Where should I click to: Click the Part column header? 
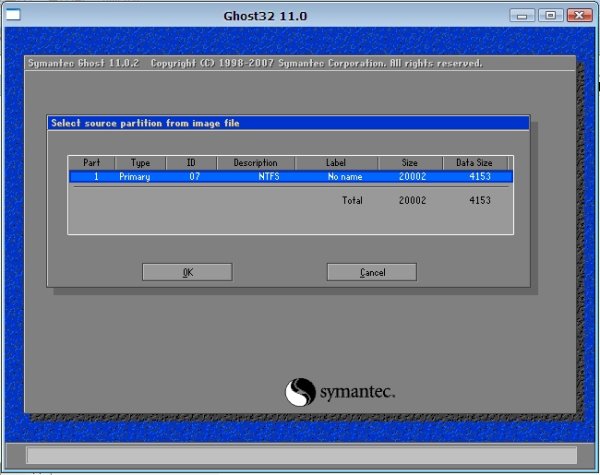pyautogui.click(x=91, y=162)
